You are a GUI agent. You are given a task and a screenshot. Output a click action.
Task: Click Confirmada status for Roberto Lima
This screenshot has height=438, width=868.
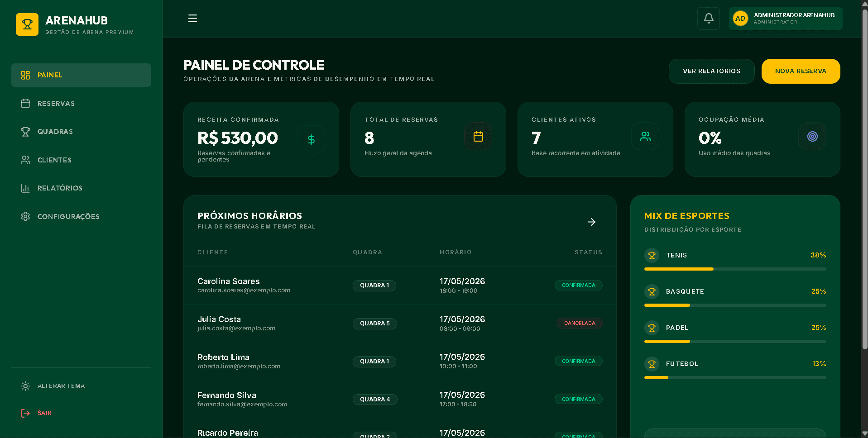(x=579, y=361)
